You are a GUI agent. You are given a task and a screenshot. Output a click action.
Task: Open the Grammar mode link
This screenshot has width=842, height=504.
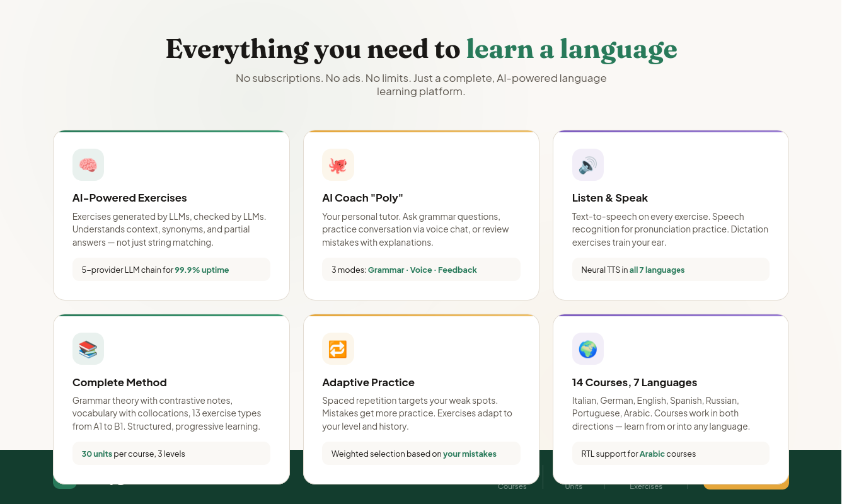(386, 269)
